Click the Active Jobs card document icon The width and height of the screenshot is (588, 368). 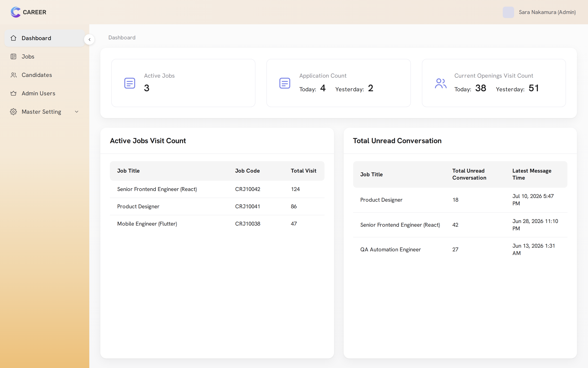click(x=130, y=83)
